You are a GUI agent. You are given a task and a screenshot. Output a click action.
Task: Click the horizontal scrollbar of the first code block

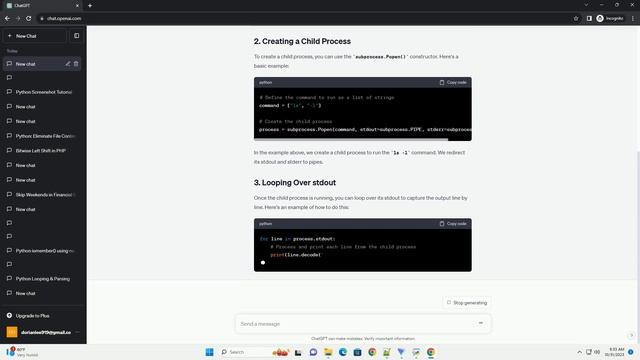pyautogui.click(x=351, y=140)
